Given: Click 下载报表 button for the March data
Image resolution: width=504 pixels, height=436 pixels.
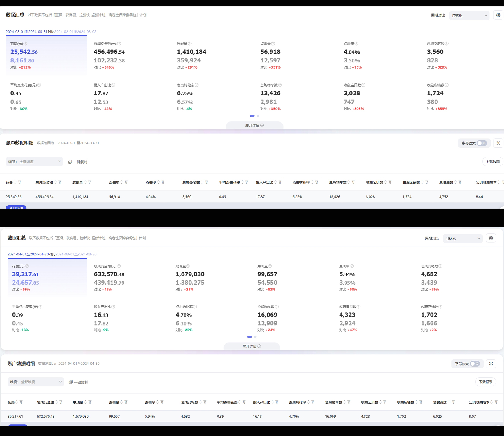Looking at the screenshot, I should coord(493,162).
